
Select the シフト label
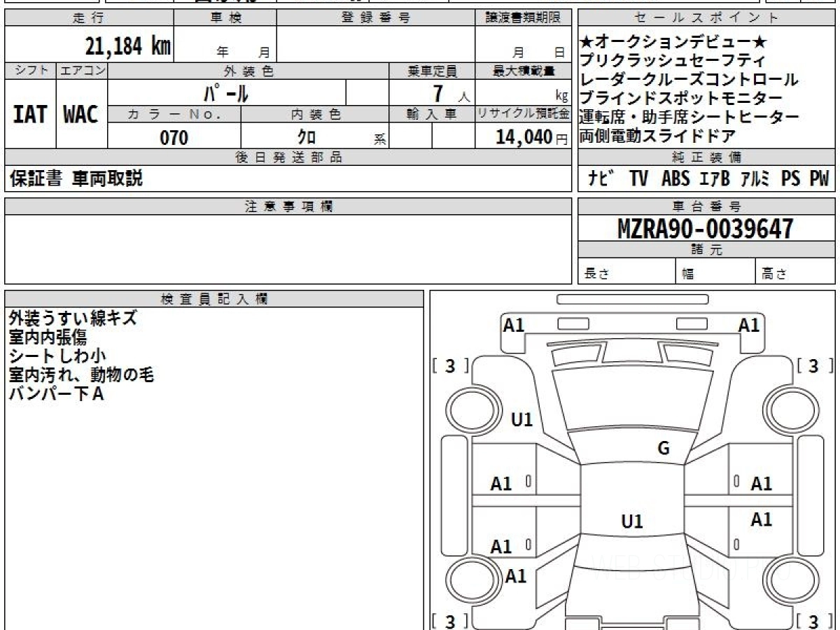(30, 71)
